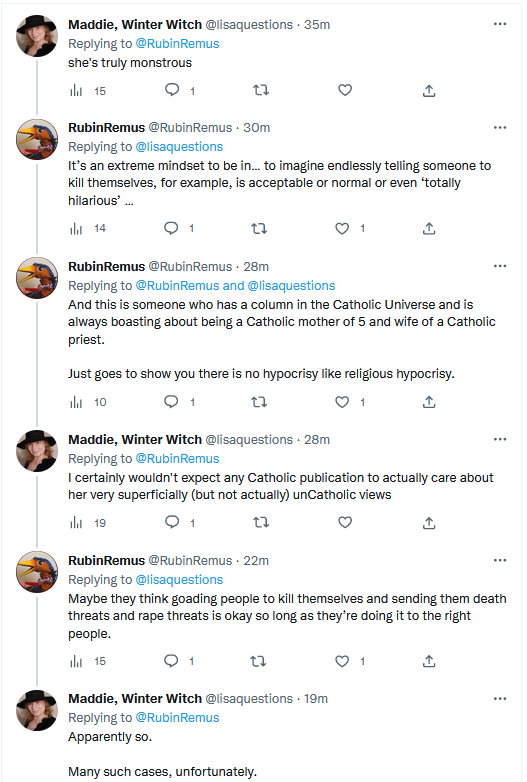The image size is (527, 782).
Task: Open Maddie, Winter Witch profile name at 28m
Action: [135, 439]
